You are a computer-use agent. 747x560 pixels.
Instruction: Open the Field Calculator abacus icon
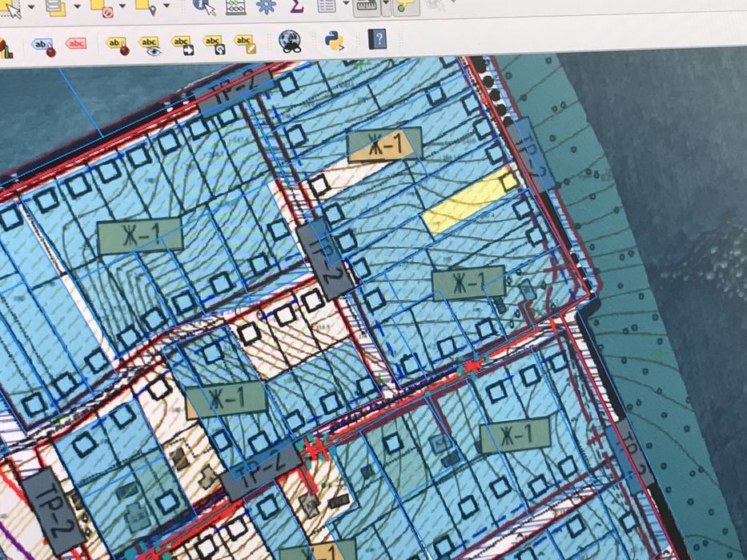235,6
